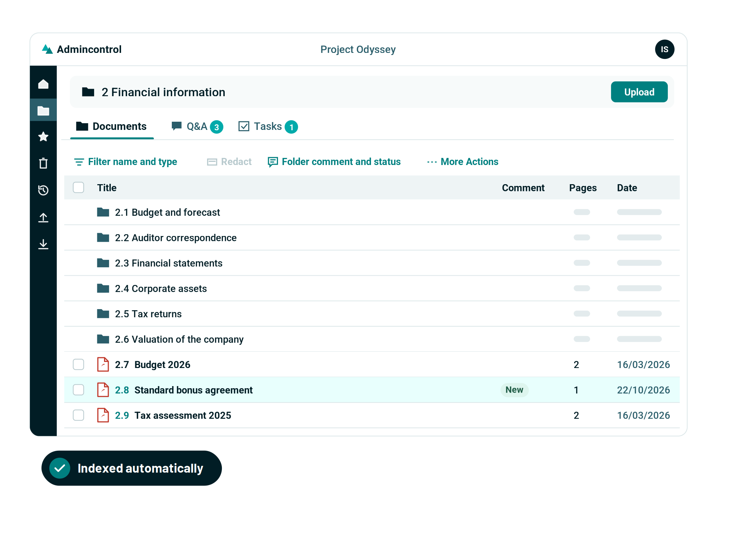Click the Admincontrol logo

[x=82, y=49]
